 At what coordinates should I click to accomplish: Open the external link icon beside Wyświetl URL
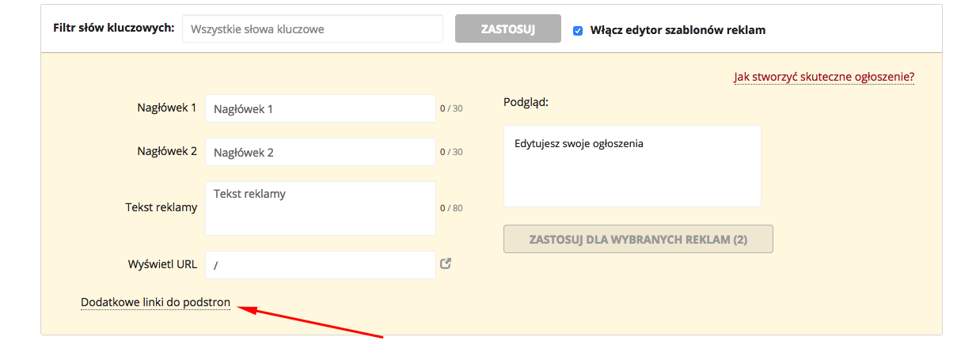point(446,264)
